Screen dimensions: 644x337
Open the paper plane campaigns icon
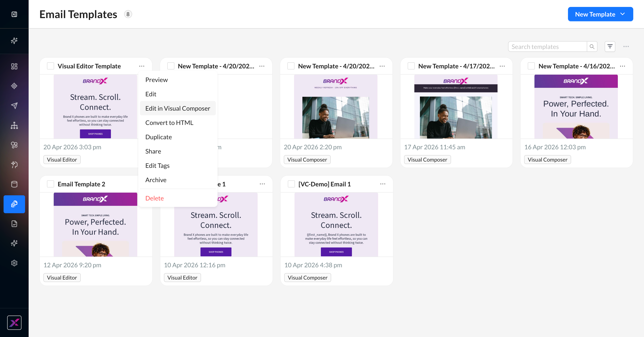coord(14,105)
